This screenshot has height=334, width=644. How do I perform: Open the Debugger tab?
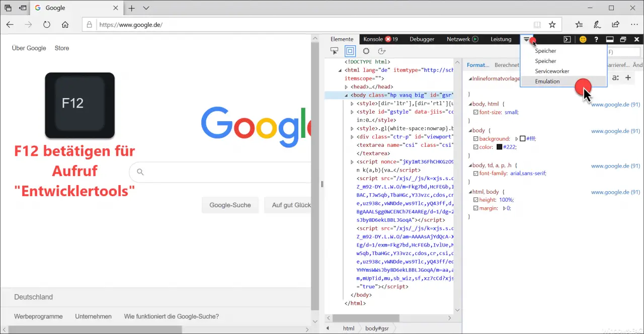tap(422, 39)
